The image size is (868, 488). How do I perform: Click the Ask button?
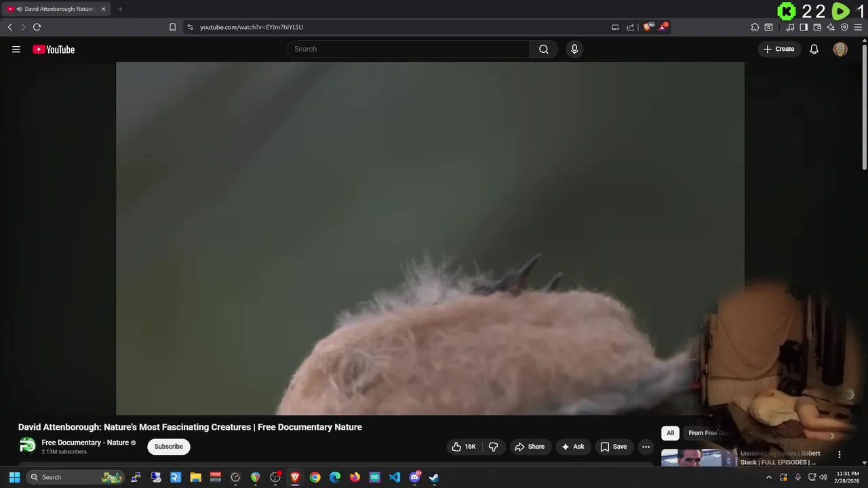(x=573, y=447)
